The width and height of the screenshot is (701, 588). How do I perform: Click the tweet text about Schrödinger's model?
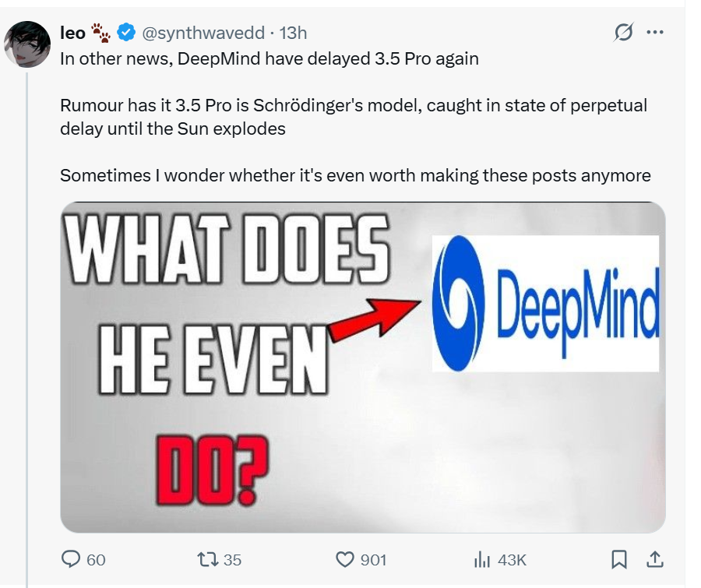click(354, 117)
